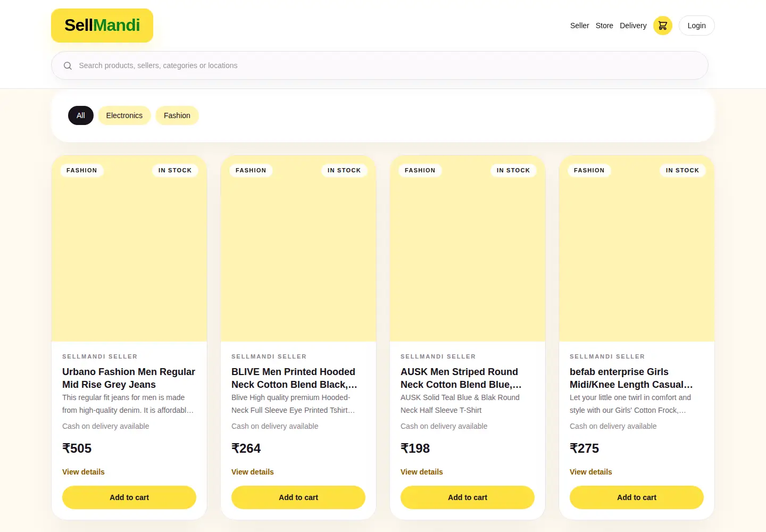
Task: Open AUSK striped t-shirt product image
Action: [468, 248]
